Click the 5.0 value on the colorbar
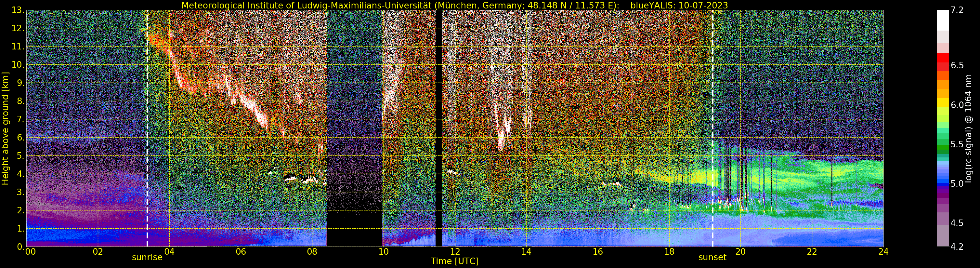The image size is (980, 268). click(957, 183)
